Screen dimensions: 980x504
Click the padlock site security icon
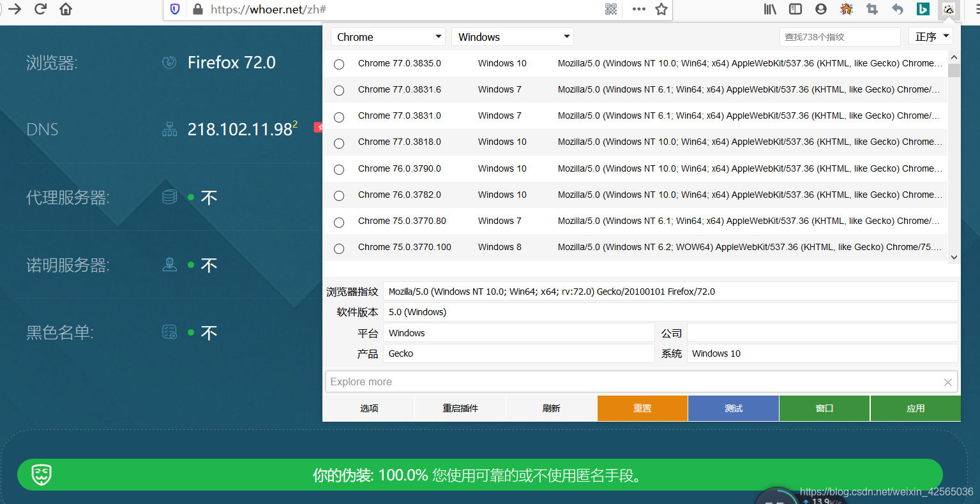(198, 9)
